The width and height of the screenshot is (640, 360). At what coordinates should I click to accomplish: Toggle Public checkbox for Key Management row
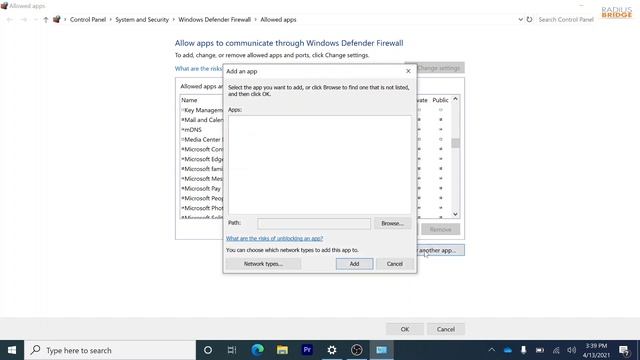(x=440, y=110)
